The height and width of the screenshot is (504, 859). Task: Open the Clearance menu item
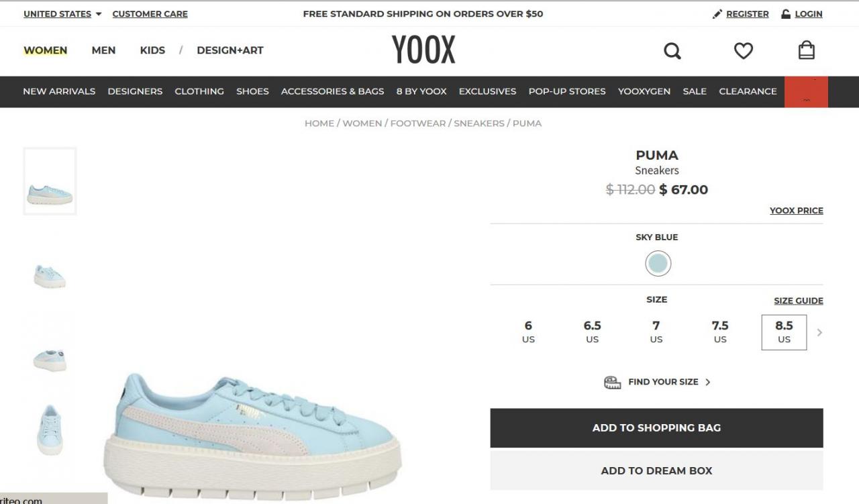coord(748,92)
